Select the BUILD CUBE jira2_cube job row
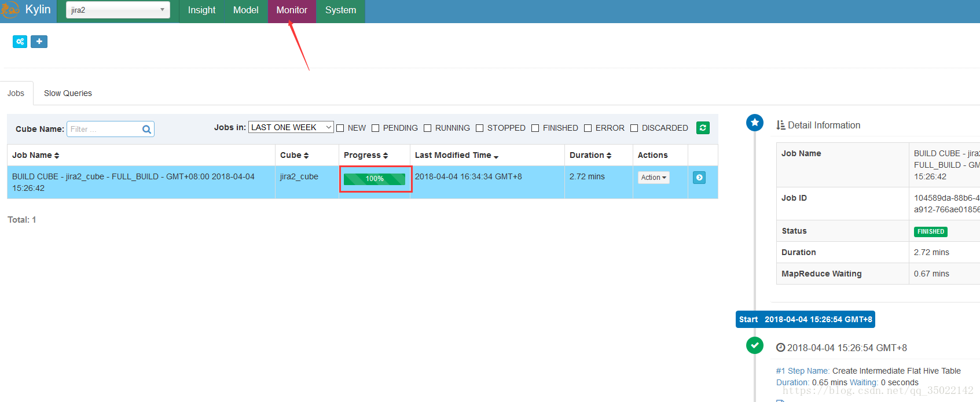 tap(362, 182)
